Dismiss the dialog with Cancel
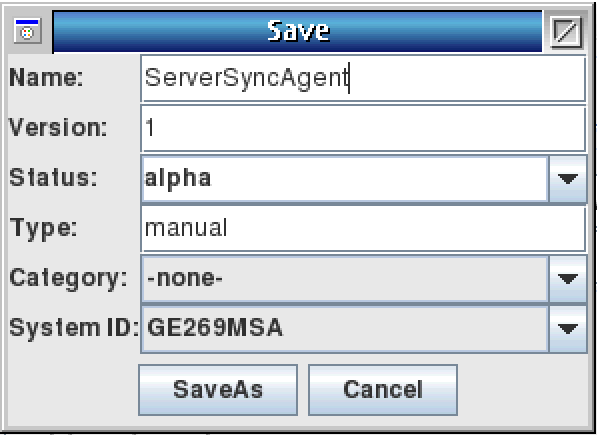 click(x=383, y=390)
